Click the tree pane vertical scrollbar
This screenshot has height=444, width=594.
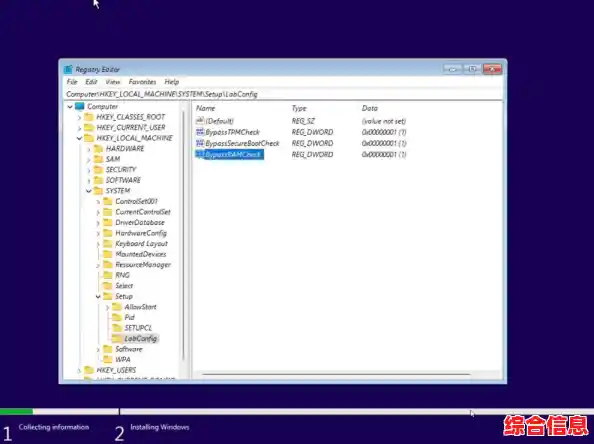tap(184, 235)
